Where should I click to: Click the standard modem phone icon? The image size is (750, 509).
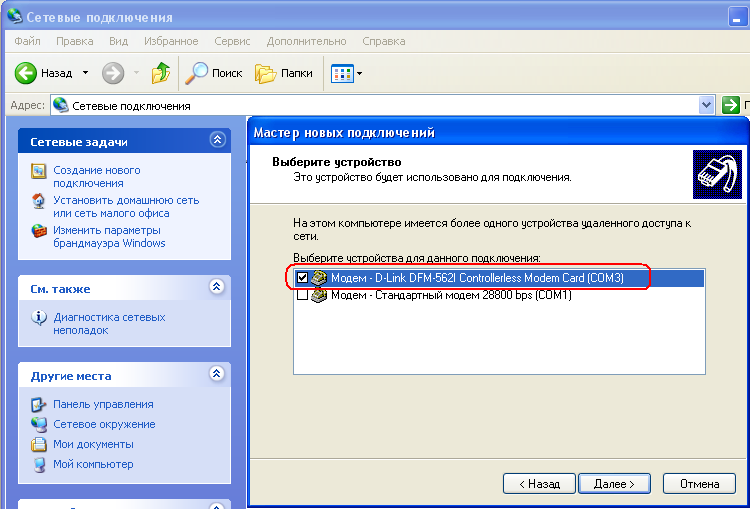319,296
